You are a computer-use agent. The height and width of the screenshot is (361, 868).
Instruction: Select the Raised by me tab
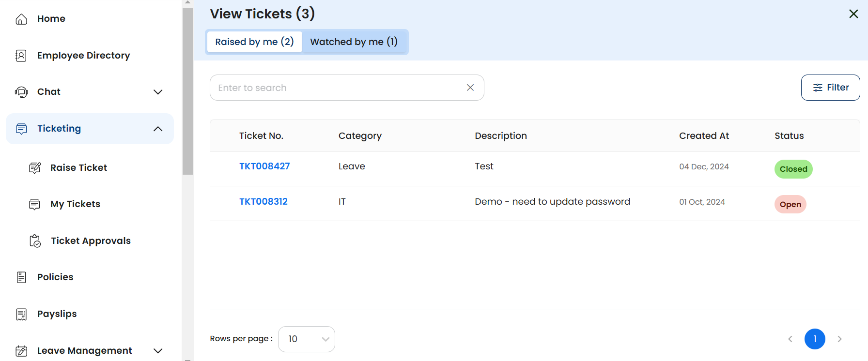click(254, 42)
